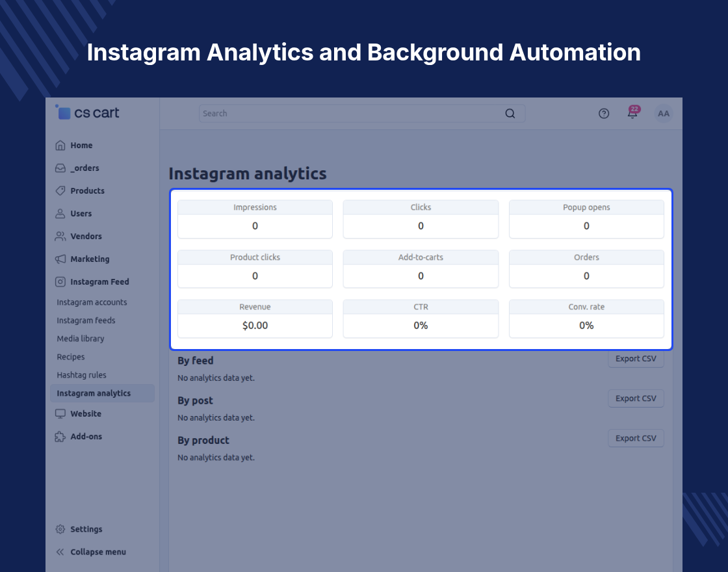Export CSV for By feed
The height and width of the screenshot is (572, 728).
tap(636, 359)
